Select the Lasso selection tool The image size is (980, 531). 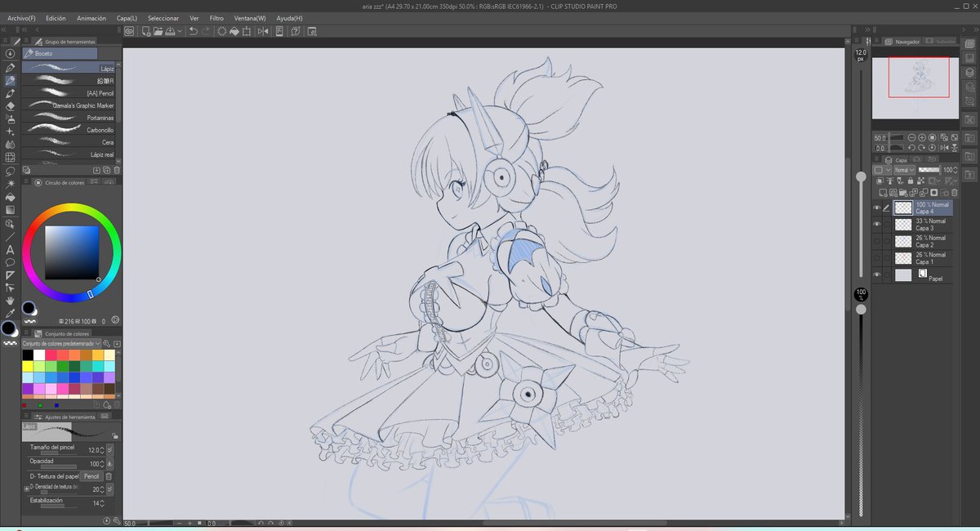point(10,171)
